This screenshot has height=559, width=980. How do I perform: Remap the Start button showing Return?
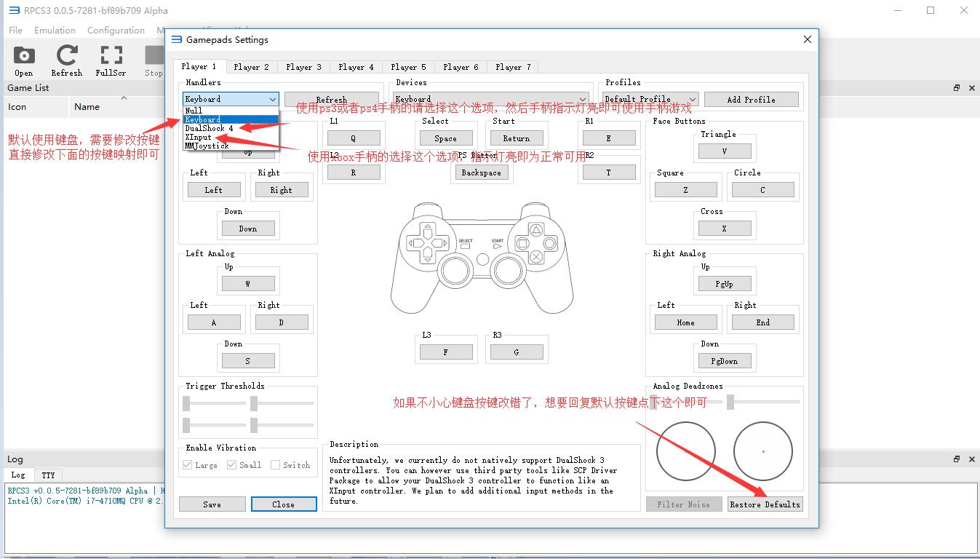click(516, 138)
